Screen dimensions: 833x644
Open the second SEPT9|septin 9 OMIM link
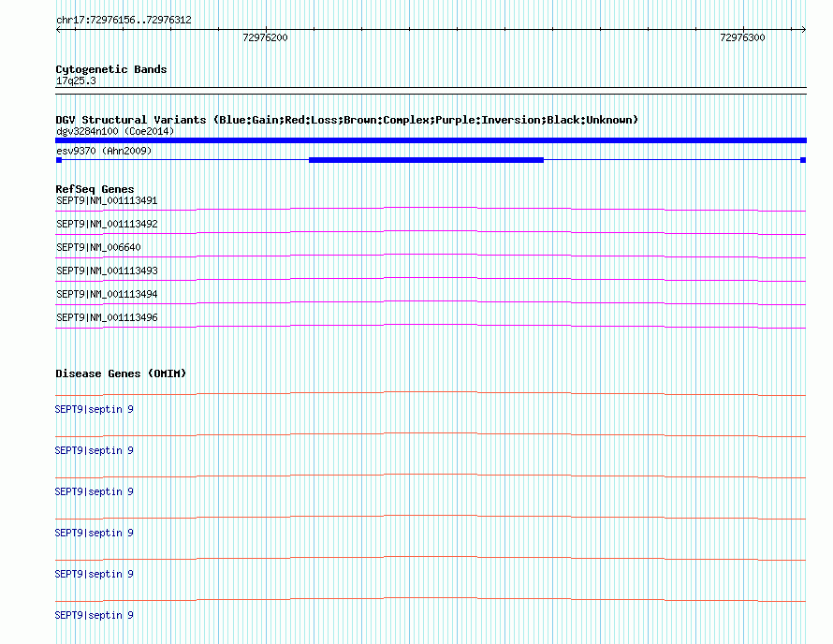[94, 450]
